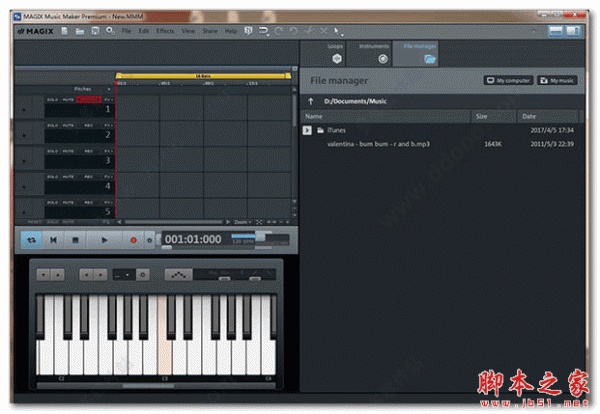
Task: Sort files by the Size column header
Action: coord(494,116)
